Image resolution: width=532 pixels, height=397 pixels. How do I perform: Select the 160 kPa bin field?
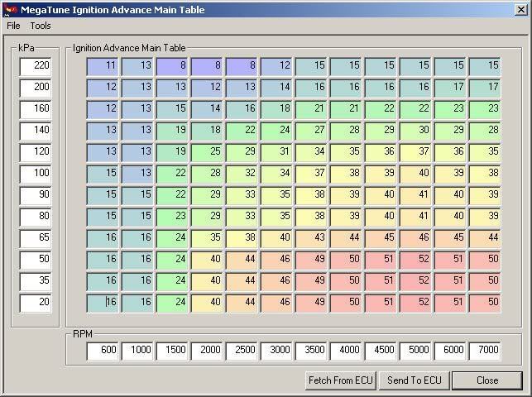(x=36, y=109)
